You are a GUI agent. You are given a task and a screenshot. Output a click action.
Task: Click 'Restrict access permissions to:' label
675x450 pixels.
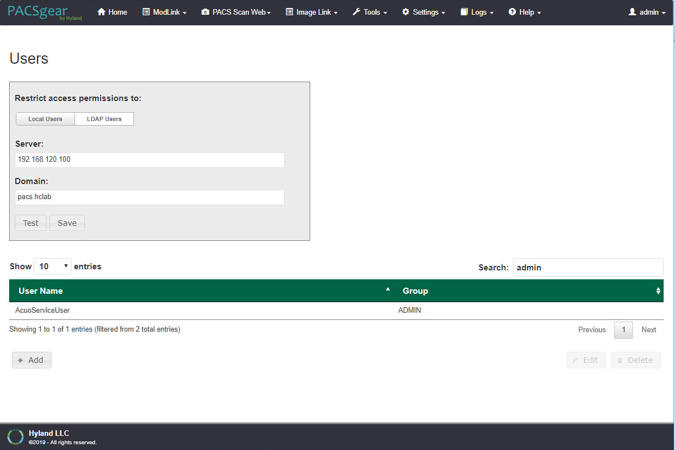click(78, 98)
